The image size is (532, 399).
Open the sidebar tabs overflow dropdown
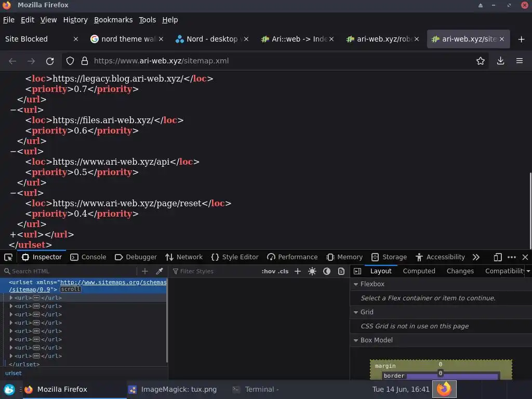[528, 271]
